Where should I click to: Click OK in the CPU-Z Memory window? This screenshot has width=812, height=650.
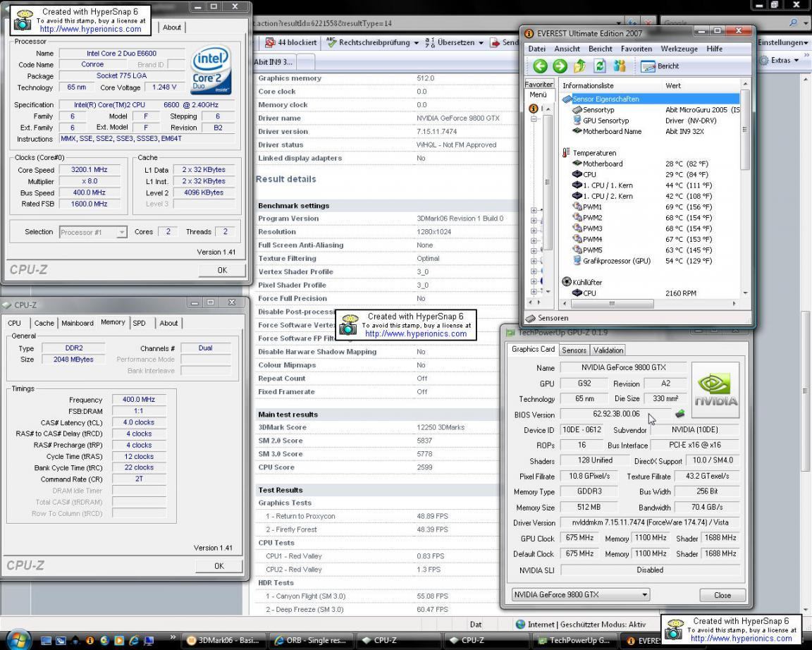219,565
